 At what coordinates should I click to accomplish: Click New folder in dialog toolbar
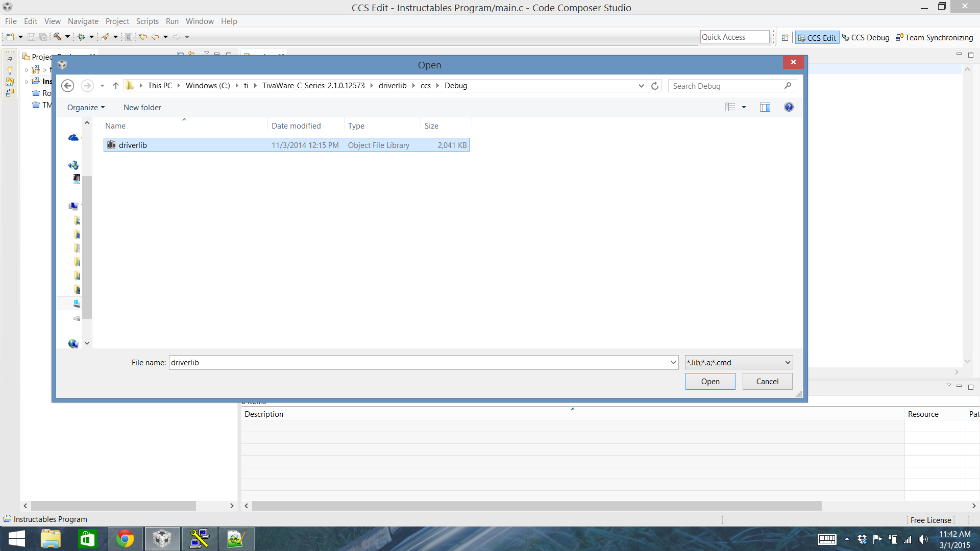click(x=142, y=108)
